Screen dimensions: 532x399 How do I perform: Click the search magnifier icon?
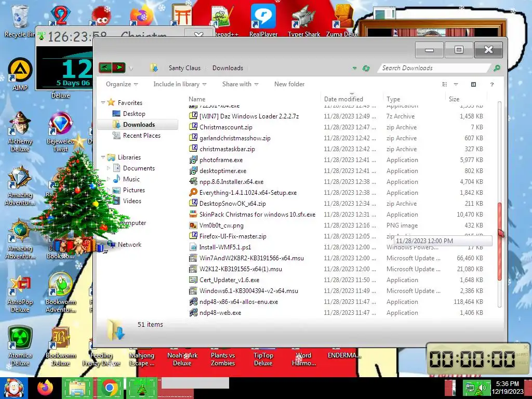point(497,68)
